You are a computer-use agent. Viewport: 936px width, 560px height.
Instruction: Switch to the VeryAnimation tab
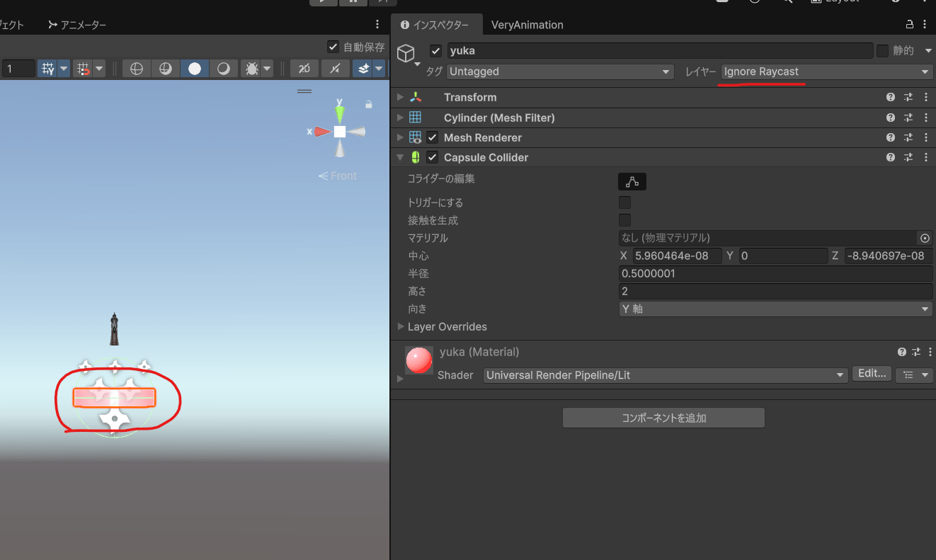click(x=527, y=25)
